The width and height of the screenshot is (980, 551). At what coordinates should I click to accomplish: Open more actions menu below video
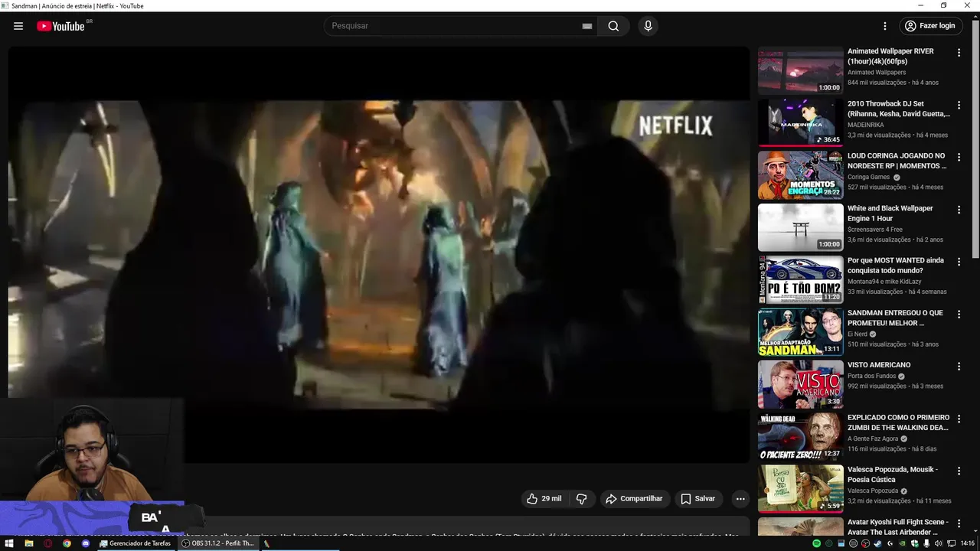tap(740, 498)
